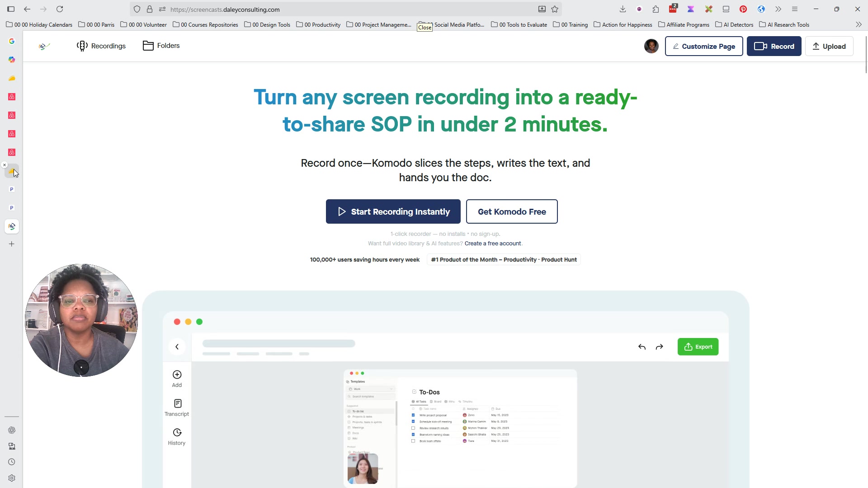Open the sidebar settings gear icon
This screenshot has width=868, height=488.
tap(12, 478)
